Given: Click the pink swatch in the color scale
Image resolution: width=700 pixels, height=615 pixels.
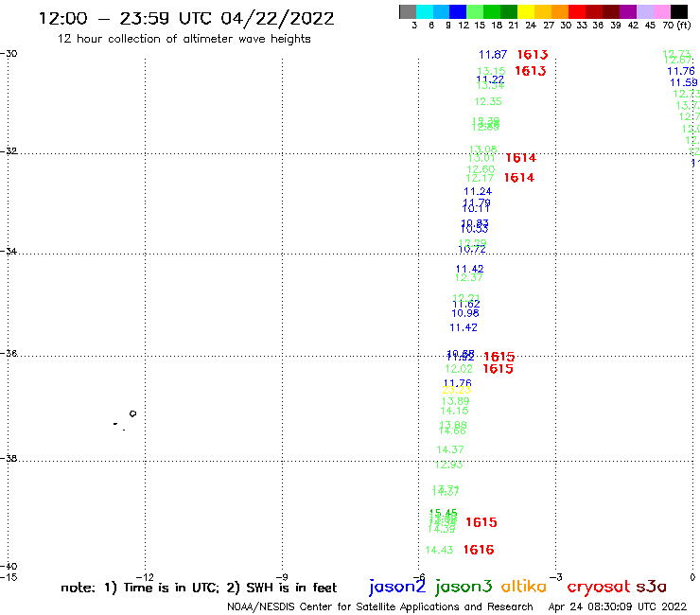Looking at the screenshot, I should (661, 11).
